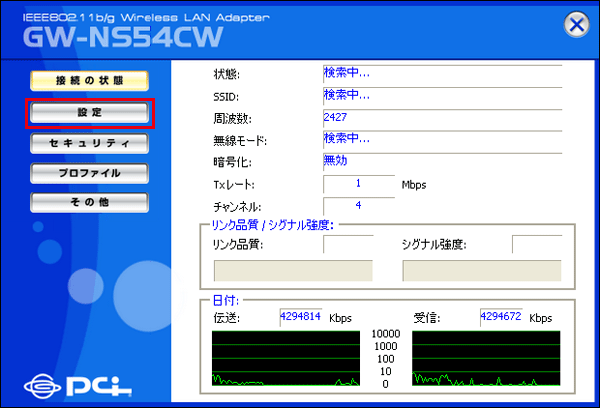
Task: Open the 設定 settings page
Action: [x=89, y=112]
